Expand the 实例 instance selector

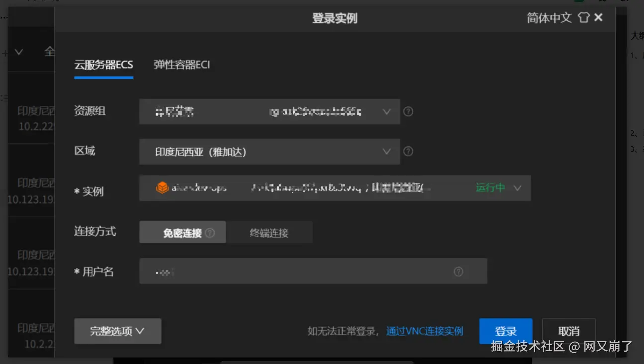[x=517, y=188]
